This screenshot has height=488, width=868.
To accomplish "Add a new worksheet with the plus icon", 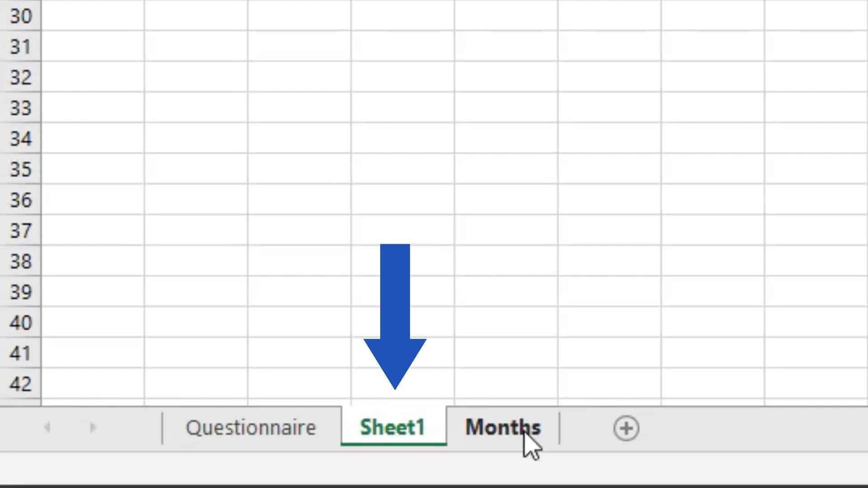I will (626, 428).
